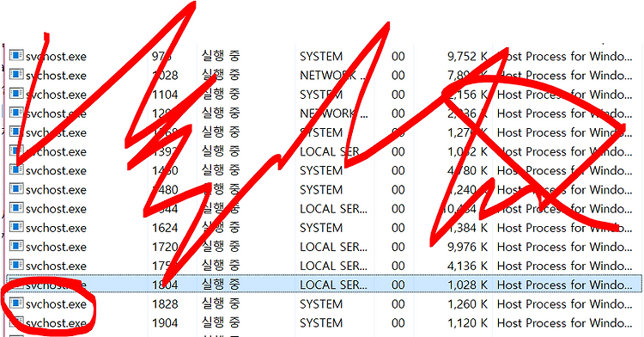This screenshot has height=337, width=644.
Task: Select svchost.exe name in the PID 1624 row
Action: (x=56, y=228)
